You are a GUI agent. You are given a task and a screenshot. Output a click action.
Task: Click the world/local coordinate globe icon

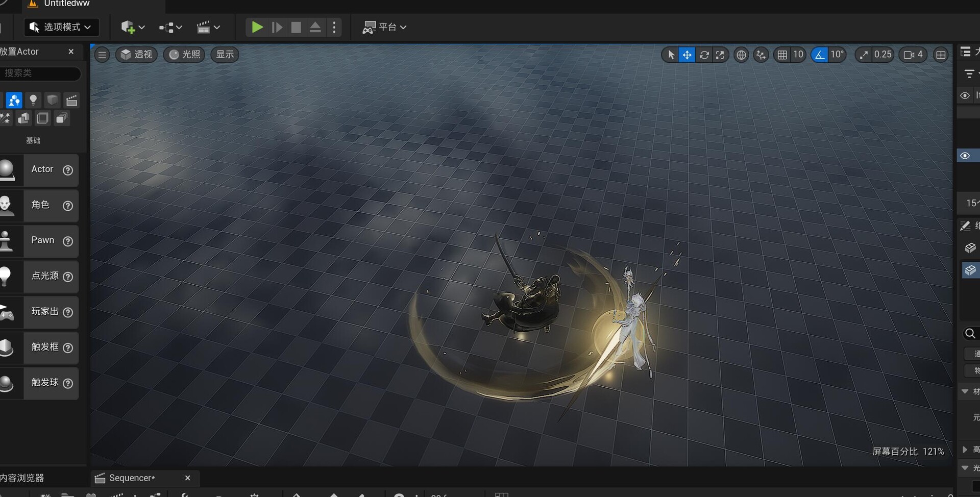pos(741,55)
